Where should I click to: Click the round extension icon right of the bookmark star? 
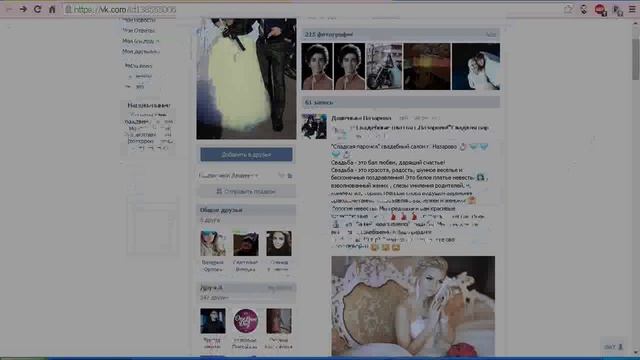[x=584, y=9]
